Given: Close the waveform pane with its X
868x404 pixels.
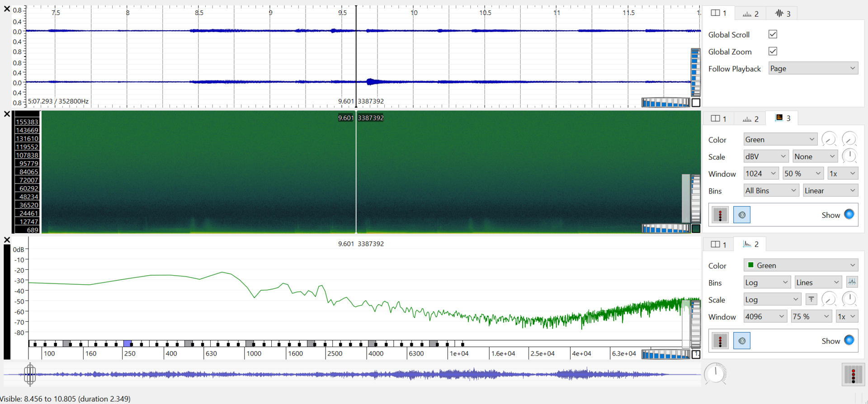Looking at the screenshot, I should pos(7,9).
